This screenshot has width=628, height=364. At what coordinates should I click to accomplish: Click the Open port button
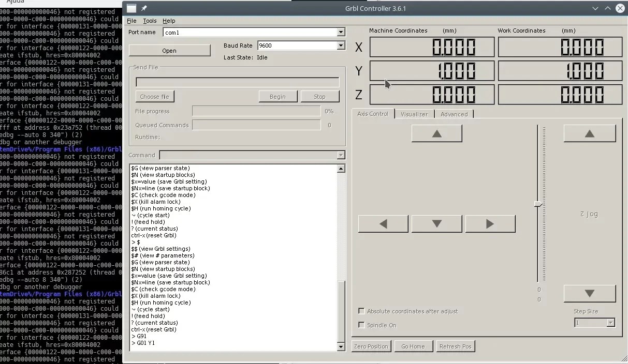[x=169, y=51]
